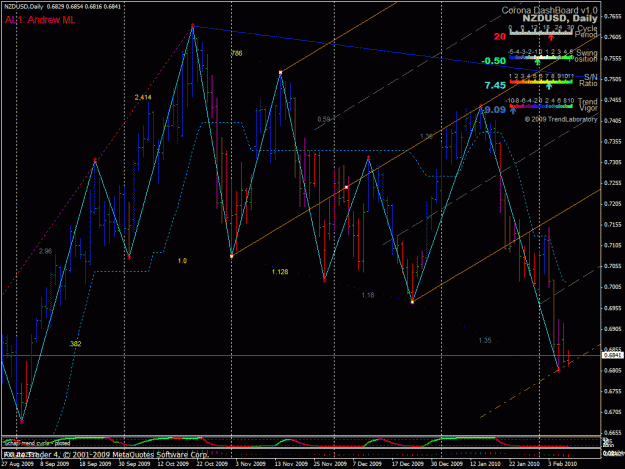Click the Corona DashBoard v1.0 title
The width and height of the screenshot is (625, 469).
(549, 10)
